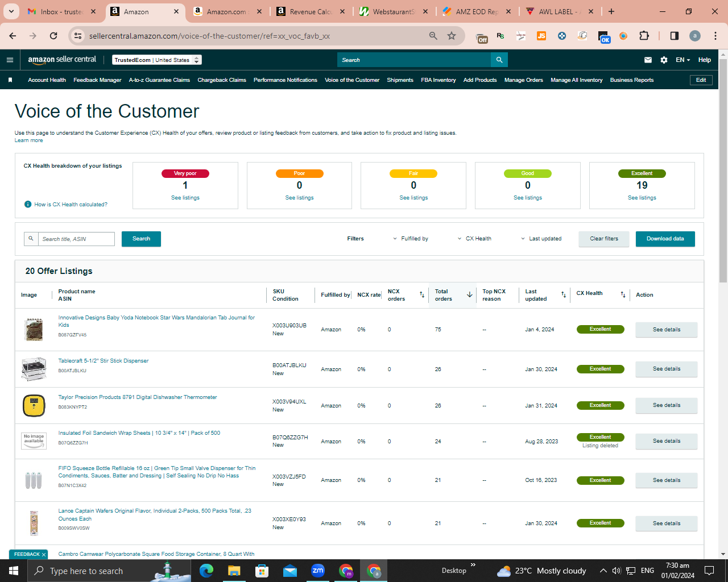This screenshot has height=582, width=728.
Task: Click the magnifier search button in header
Action: 499,60
